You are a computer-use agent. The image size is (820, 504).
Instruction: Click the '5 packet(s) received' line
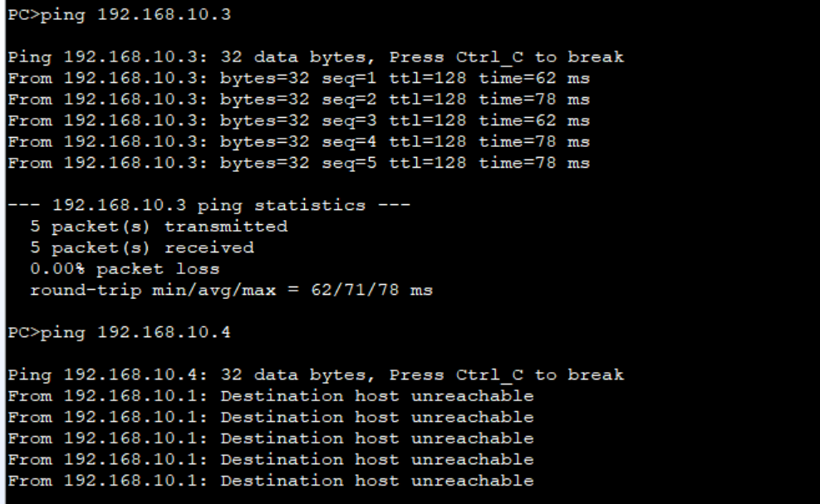[142, 247]
